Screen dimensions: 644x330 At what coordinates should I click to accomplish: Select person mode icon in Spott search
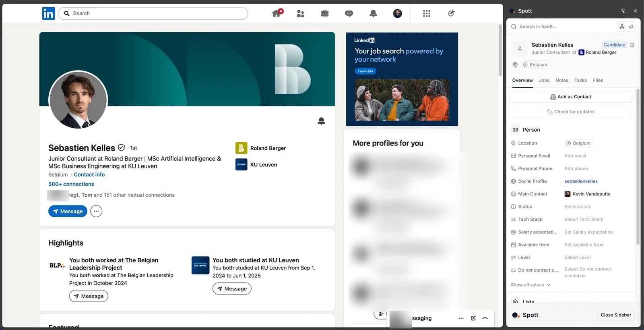pos(622,27)
